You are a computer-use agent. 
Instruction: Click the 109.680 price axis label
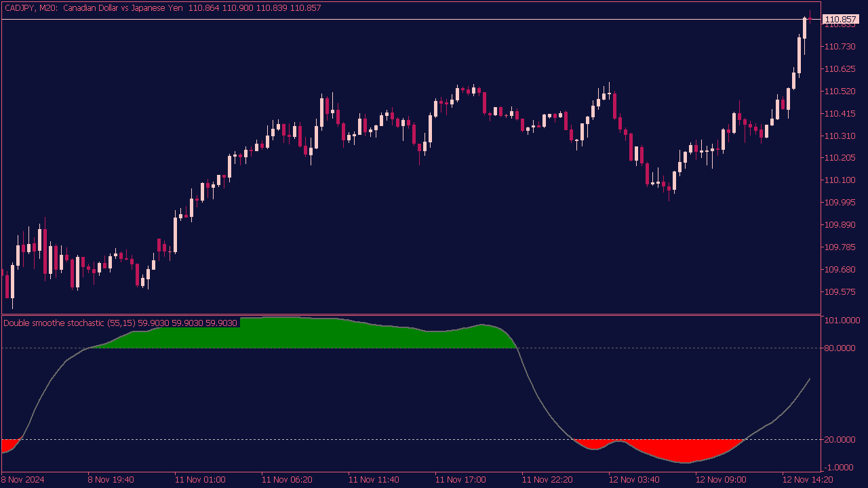tap(840, 269)
